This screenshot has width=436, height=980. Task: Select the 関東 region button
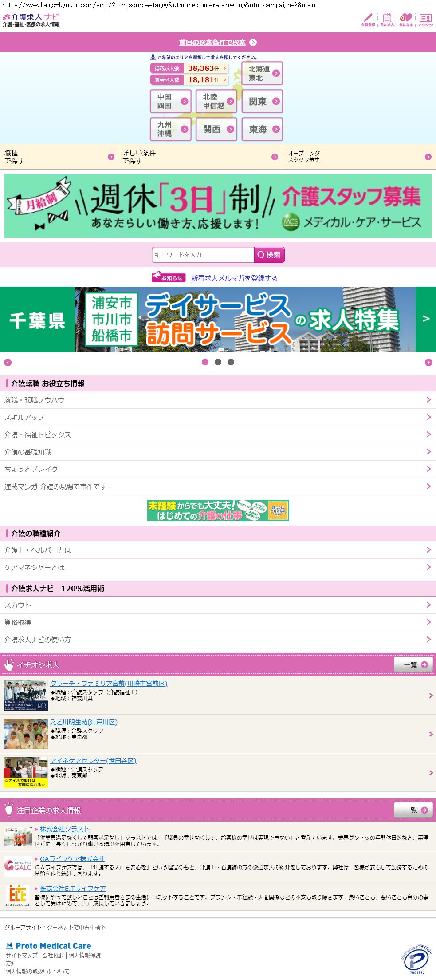click(262, 102)
